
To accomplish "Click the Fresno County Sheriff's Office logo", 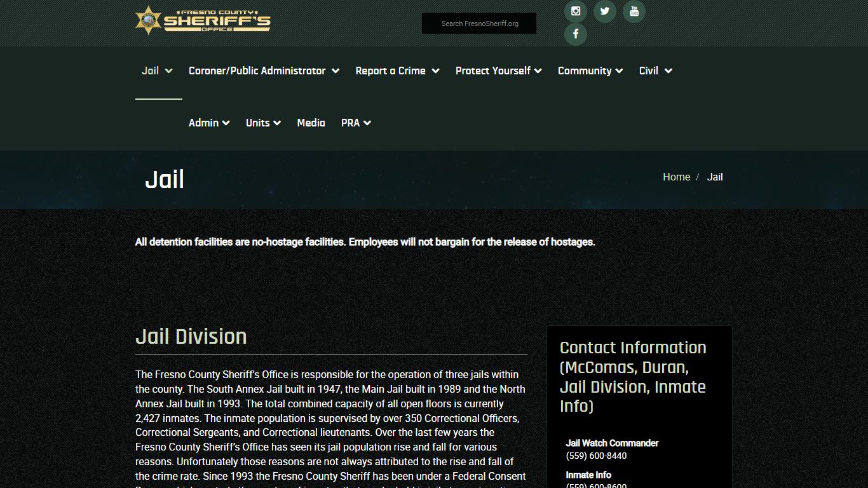I will click(x=203, y=21).
